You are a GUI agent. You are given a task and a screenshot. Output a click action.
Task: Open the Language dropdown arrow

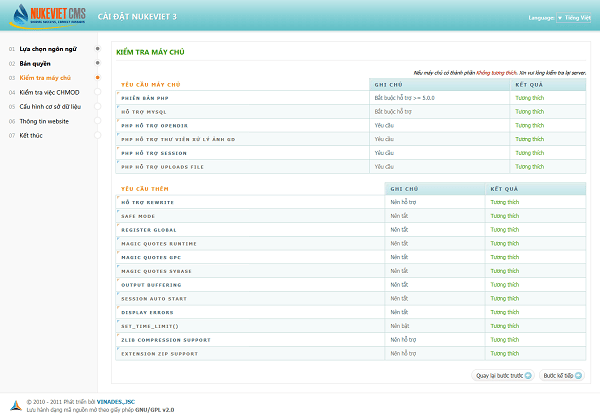(559, 18)
